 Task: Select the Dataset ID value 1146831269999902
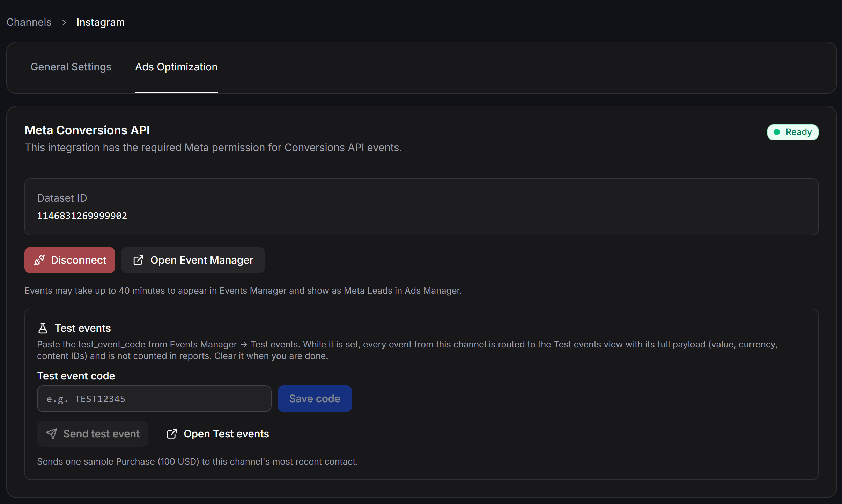[x=82, y=216]
